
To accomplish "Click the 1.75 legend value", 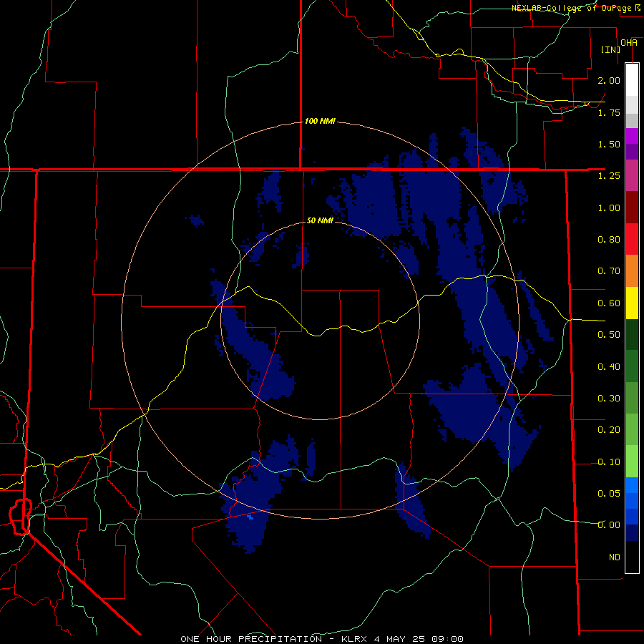I will click(x=609, y=112).
